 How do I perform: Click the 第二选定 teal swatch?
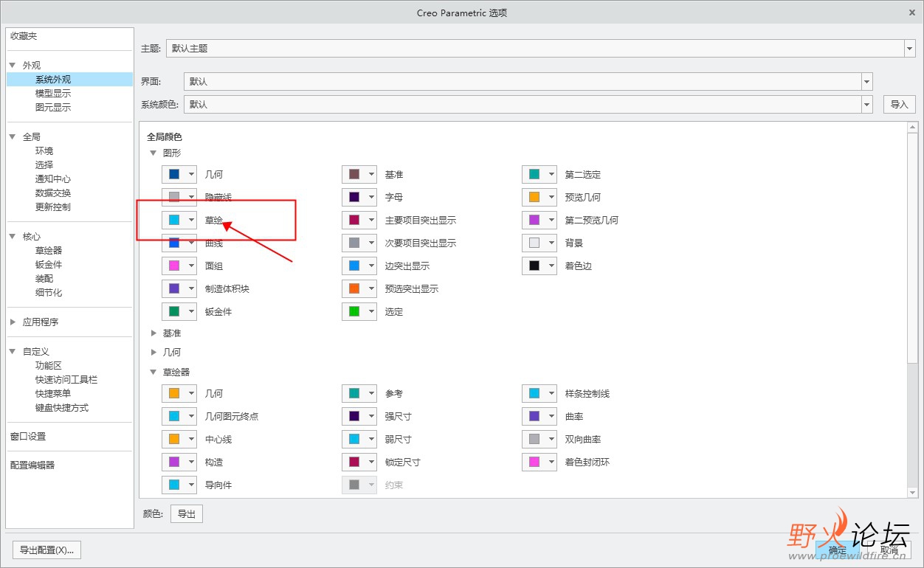coord(534,174)
